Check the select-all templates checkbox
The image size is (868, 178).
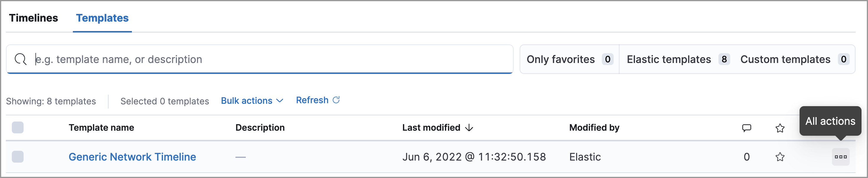coord(17,128)
